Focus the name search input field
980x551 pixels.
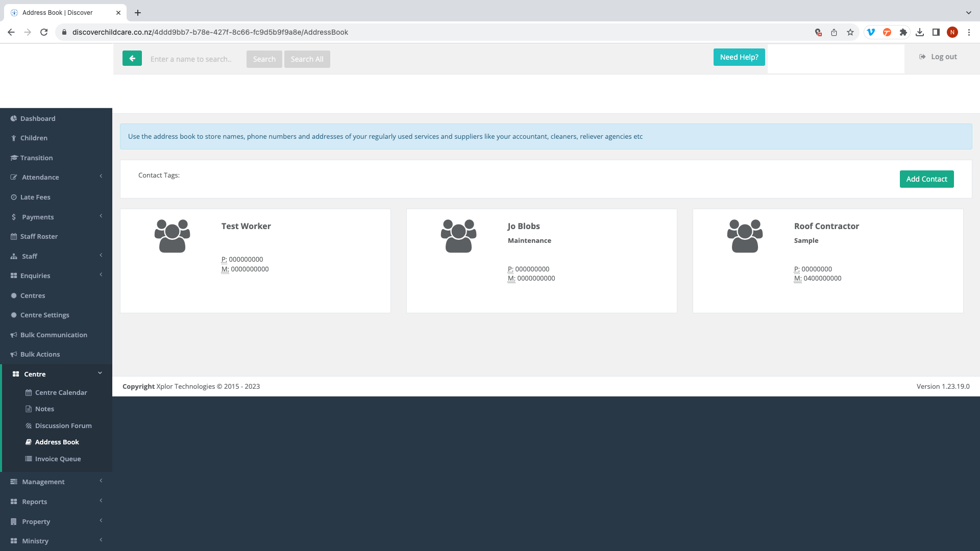point(194,59)
